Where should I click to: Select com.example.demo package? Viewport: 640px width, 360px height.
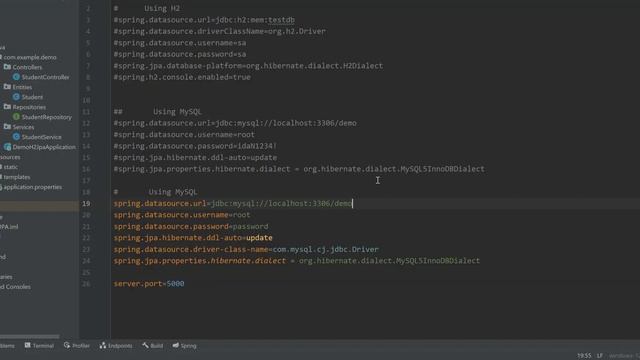[x=30, y=57]
